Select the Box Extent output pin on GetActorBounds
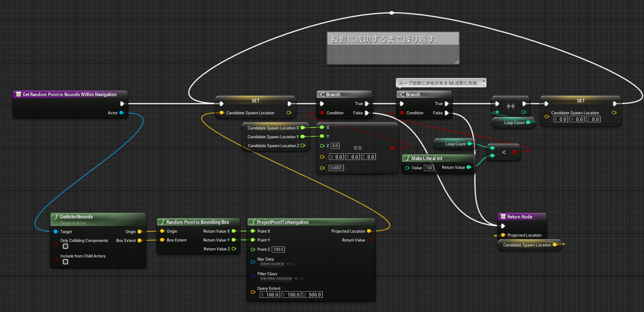 pos(140,240)
